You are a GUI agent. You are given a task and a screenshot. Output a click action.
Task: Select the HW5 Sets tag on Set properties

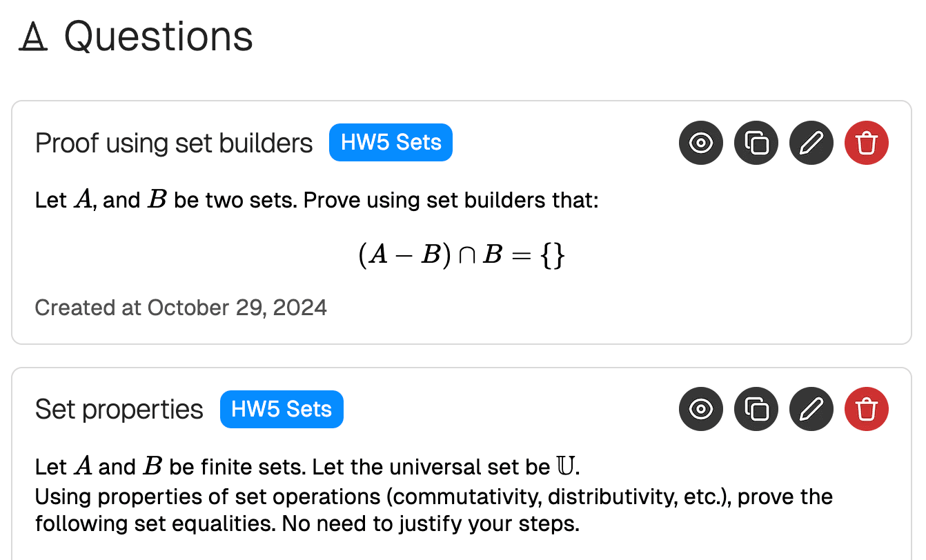(282, 409)
